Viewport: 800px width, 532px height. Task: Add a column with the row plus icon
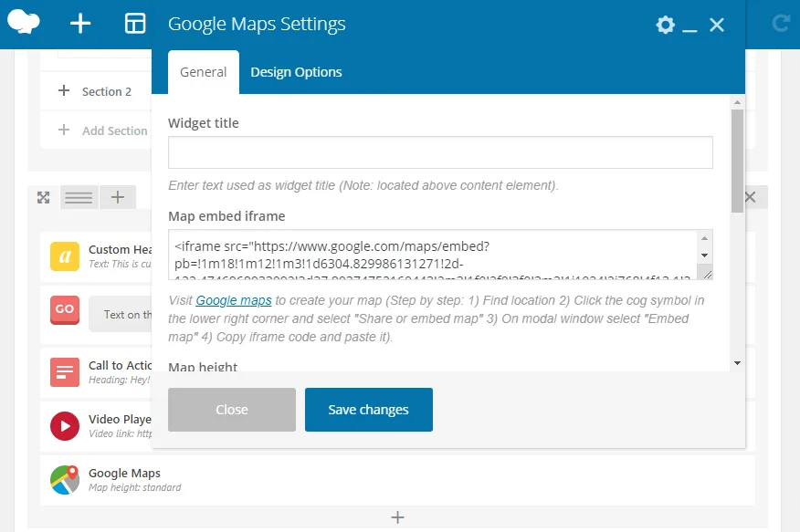click(118, 197)
